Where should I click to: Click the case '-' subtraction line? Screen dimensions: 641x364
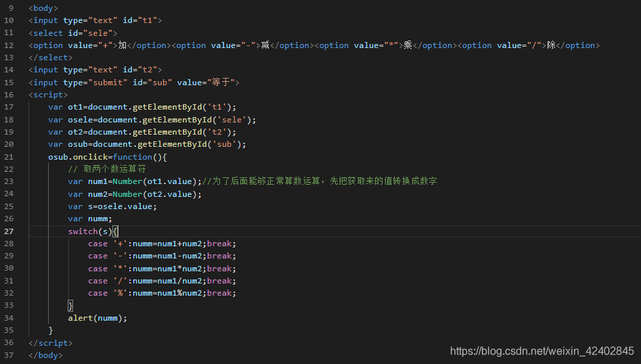[x=162, y=256]
